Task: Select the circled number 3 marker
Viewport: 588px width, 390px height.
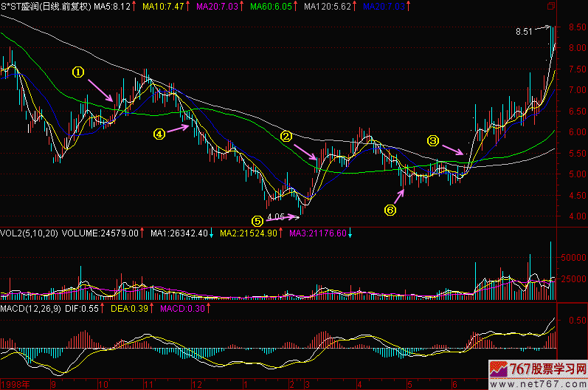Action: 433,140
